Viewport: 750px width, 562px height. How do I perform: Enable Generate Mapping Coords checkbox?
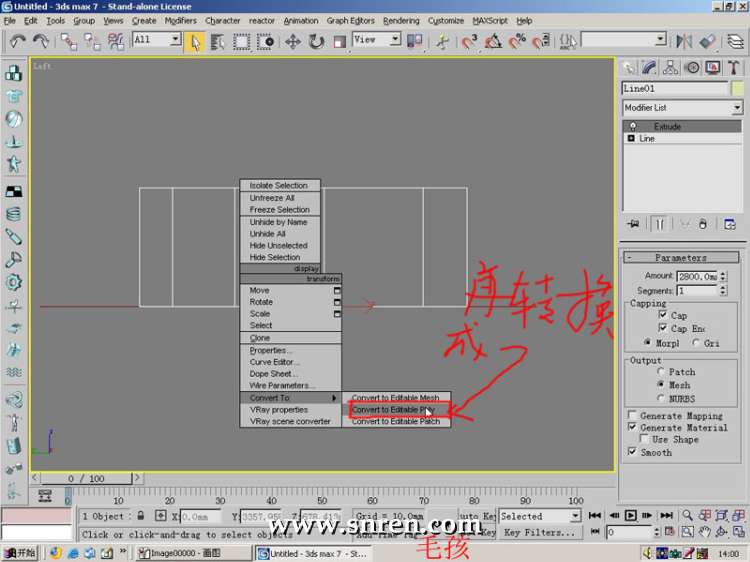pos(632,414)
